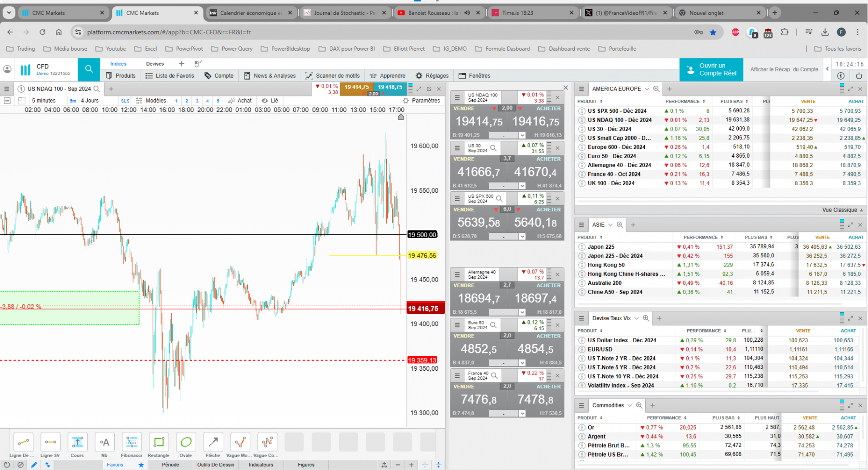Switch to the Indicateurs tab
Image resolution: width=868 pixels, height=470 pixels.
261,465
